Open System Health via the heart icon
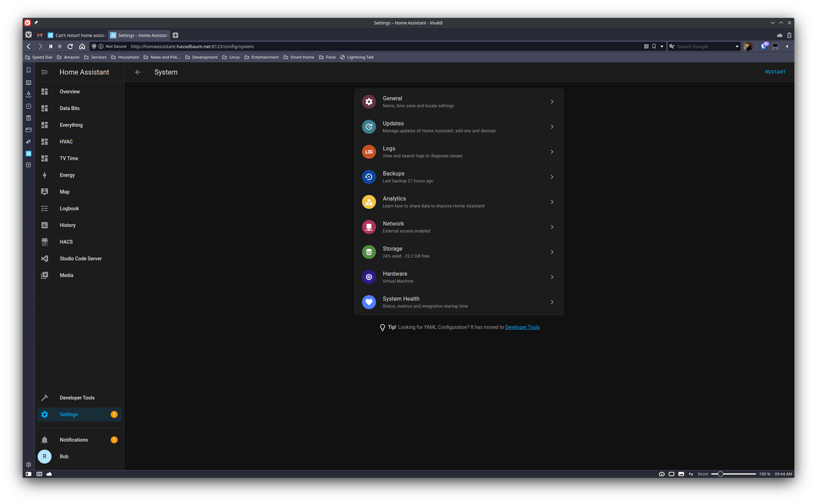817x504 pixels. 369,302
